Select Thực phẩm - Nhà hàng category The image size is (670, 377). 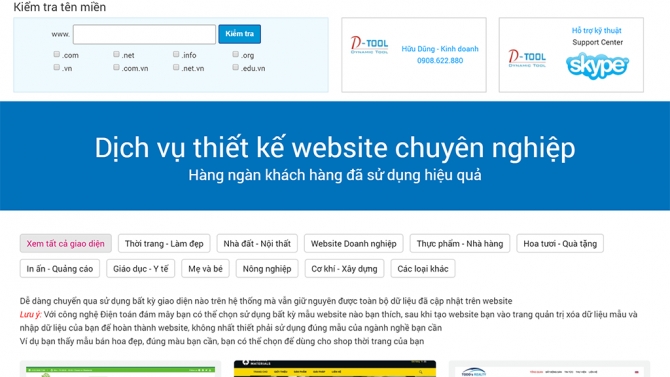[x=460, y=244]
